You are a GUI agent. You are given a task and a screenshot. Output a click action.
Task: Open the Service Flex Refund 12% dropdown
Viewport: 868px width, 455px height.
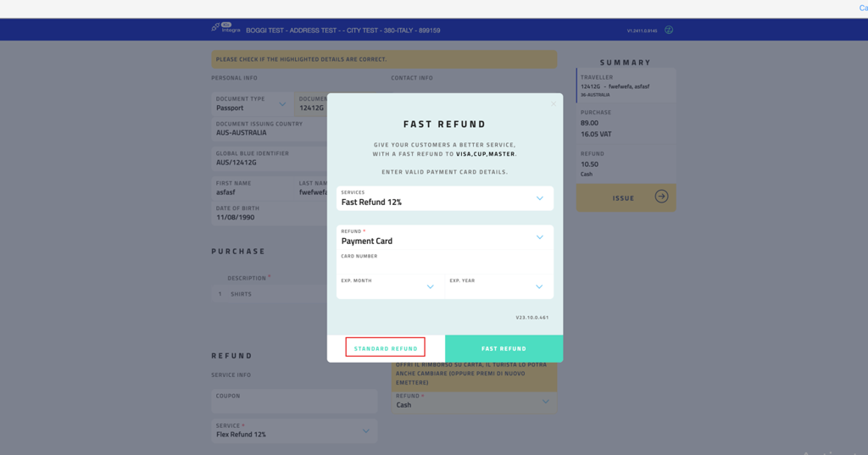coord(294,430)
